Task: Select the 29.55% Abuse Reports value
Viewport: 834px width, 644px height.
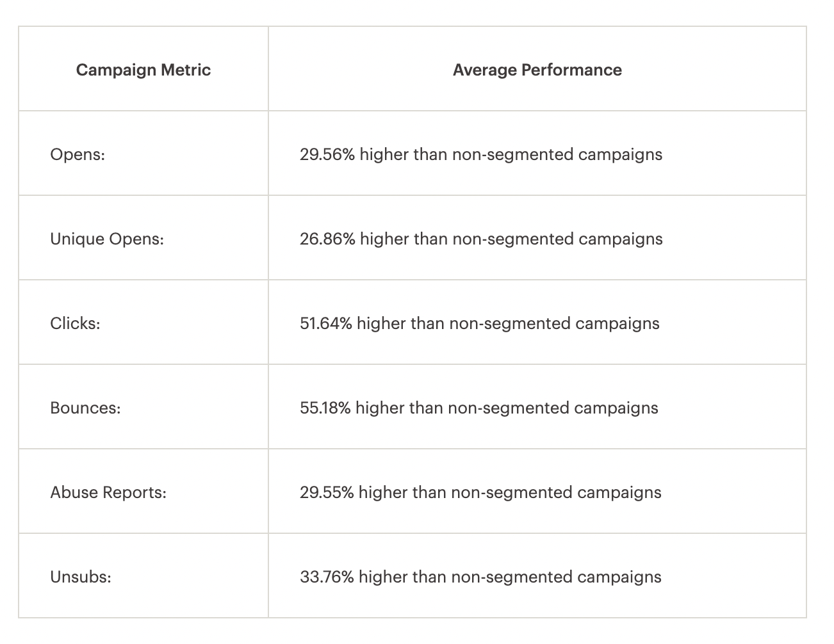Action: [x=327, y=492]
